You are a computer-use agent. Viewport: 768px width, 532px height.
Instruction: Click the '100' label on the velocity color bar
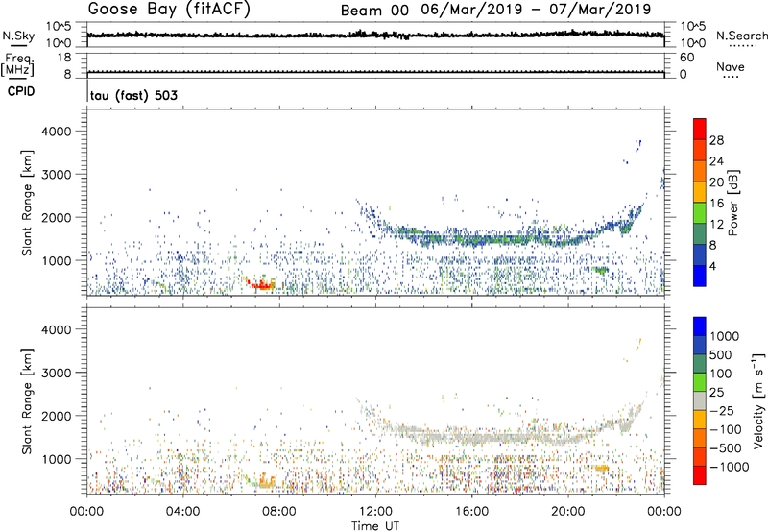[x=721, y=374]
